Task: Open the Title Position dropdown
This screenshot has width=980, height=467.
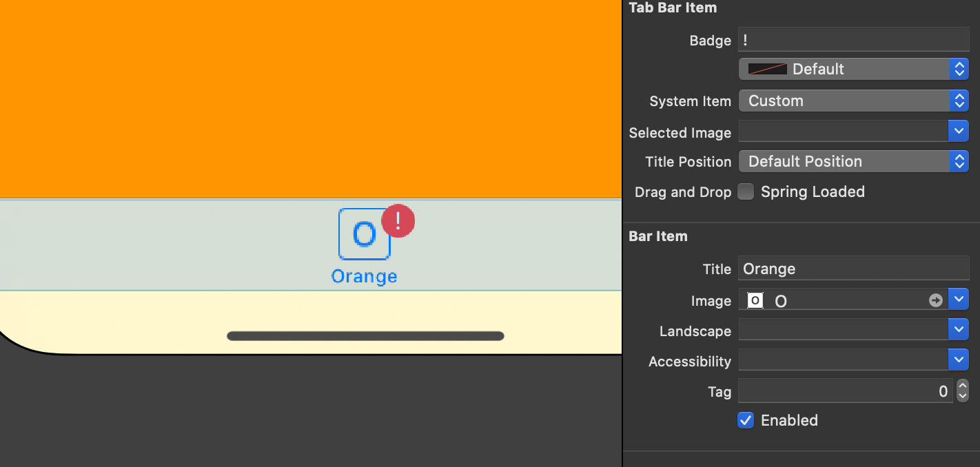Action: tap(959, 161)
